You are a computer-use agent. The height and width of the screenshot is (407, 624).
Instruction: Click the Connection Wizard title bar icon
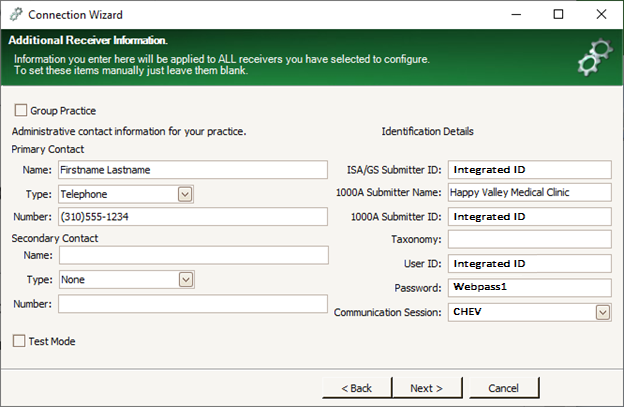pos(16,14)
